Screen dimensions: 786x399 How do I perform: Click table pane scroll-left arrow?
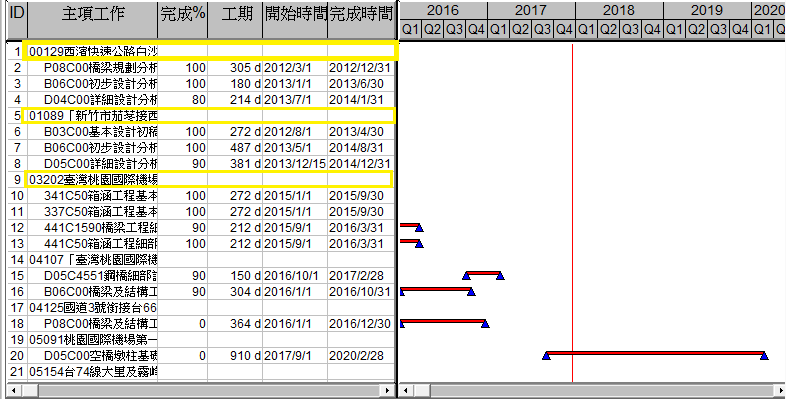coord(14,390)
